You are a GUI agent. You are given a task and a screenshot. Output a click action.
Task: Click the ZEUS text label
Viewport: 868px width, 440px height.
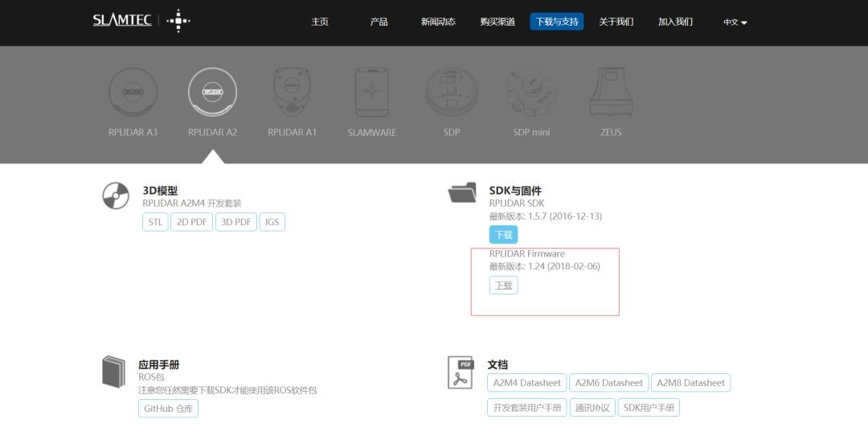click(x=611, y=132)
